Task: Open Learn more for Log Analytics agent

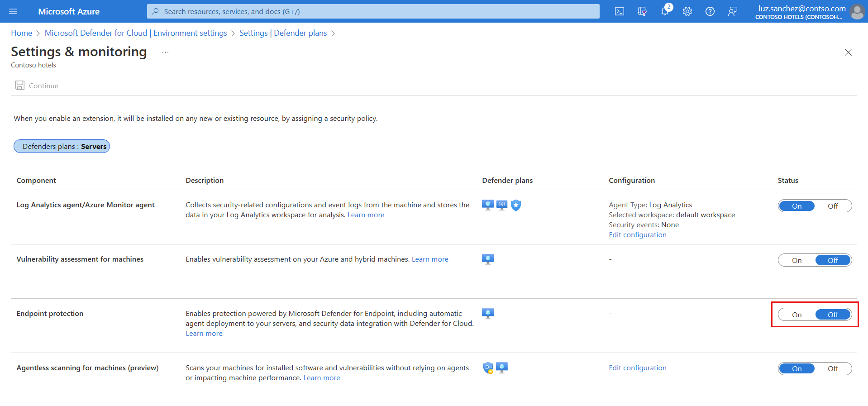Action: 366,215
